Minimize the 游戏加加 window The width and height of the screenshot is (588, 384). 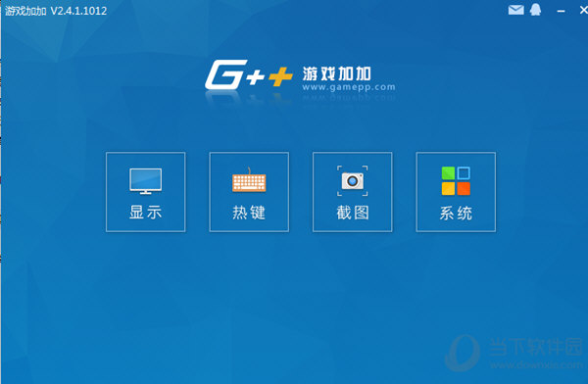click(x=561, y=11)
